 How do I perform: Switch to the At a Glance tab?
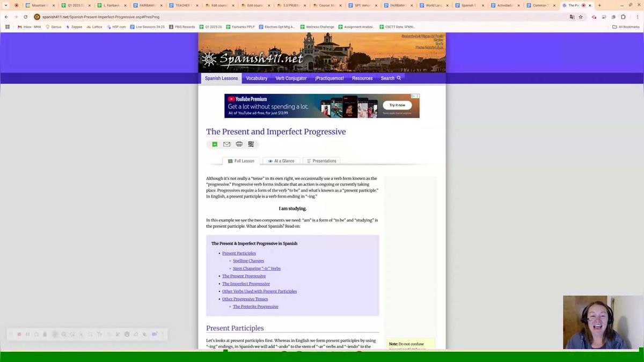click(281, 161)
